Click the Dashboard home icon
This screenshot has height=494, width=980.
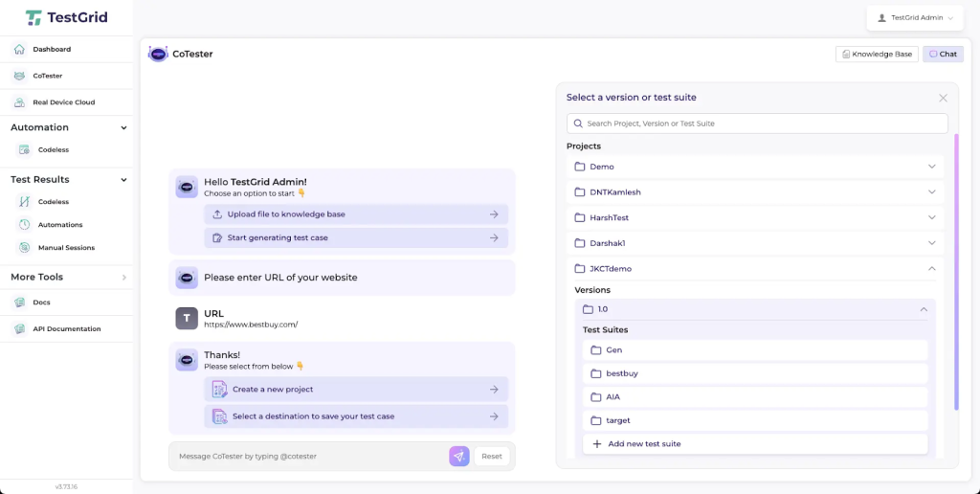click(x=20, y=49)
